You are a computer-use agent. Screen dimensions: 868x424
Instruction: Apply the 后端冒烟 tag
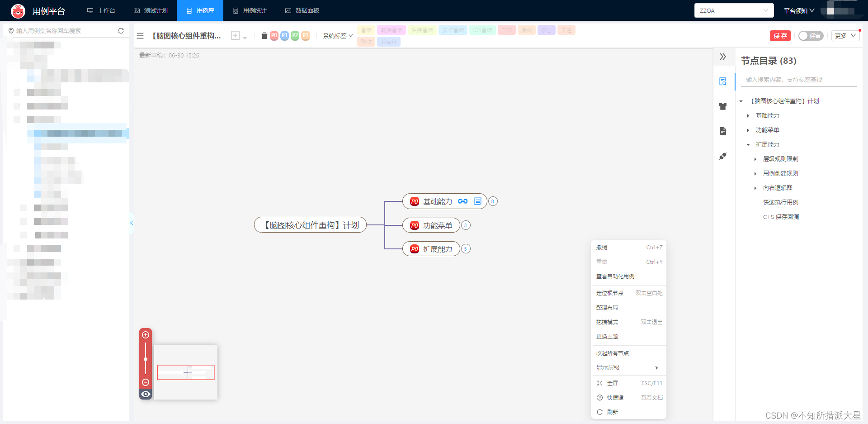click(422, 30)
